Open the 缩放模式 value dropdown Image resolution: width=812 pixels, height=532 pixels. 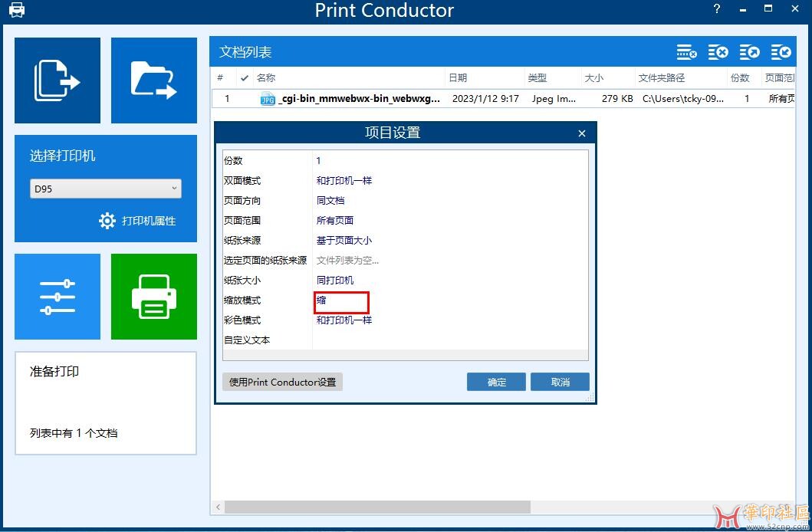(x=450, y=300)
